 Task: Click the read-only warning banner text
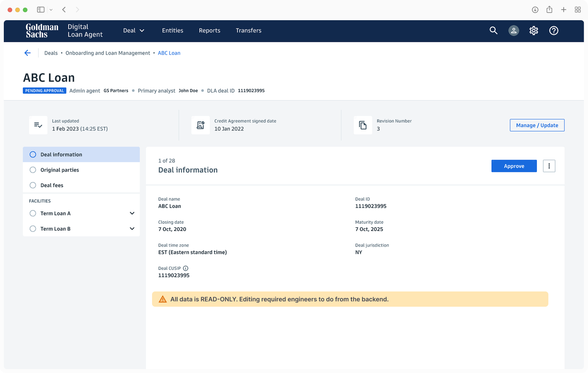pyautogui.click(x=279, y=299)
